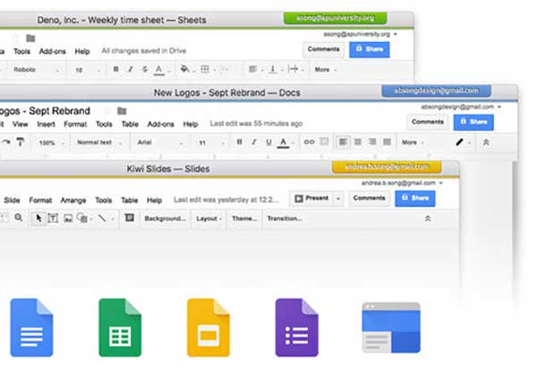537x392 pixels.
Task: Click the Comments button in the Docs window
Action: pos(428,122)
